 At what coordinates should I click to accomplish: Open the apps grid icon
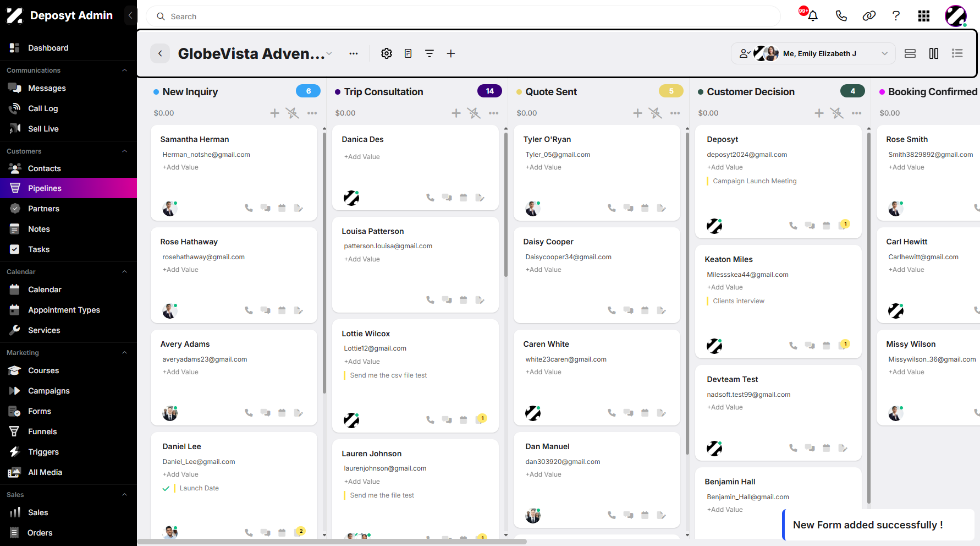(924, 16)
